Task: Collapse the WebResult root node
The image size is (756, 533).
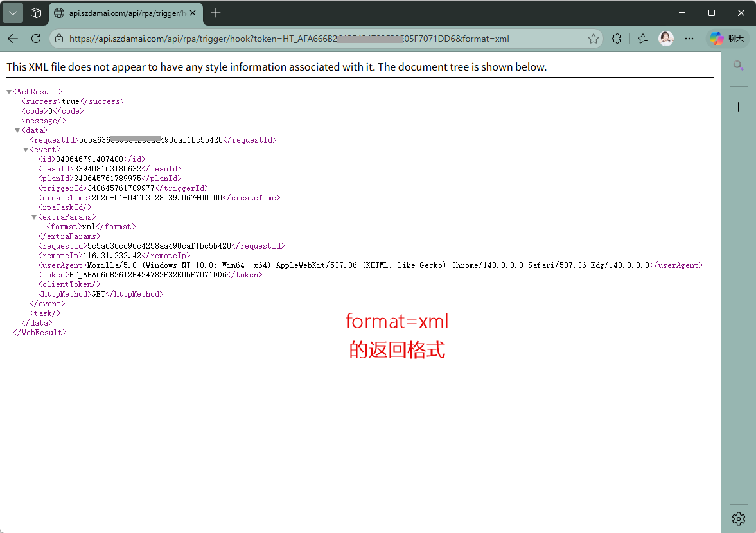Action: click(x=9, y=92)
